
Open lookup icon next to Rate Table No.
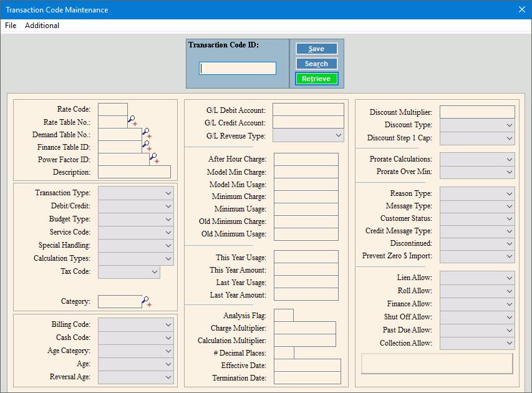(132, 121)
